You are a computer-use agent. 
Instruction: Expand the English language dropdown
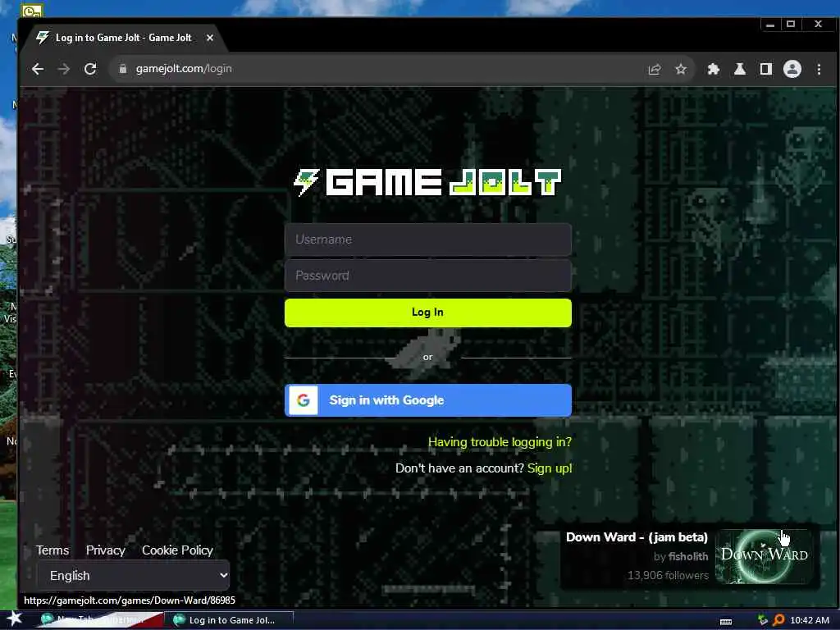[134, 575]
